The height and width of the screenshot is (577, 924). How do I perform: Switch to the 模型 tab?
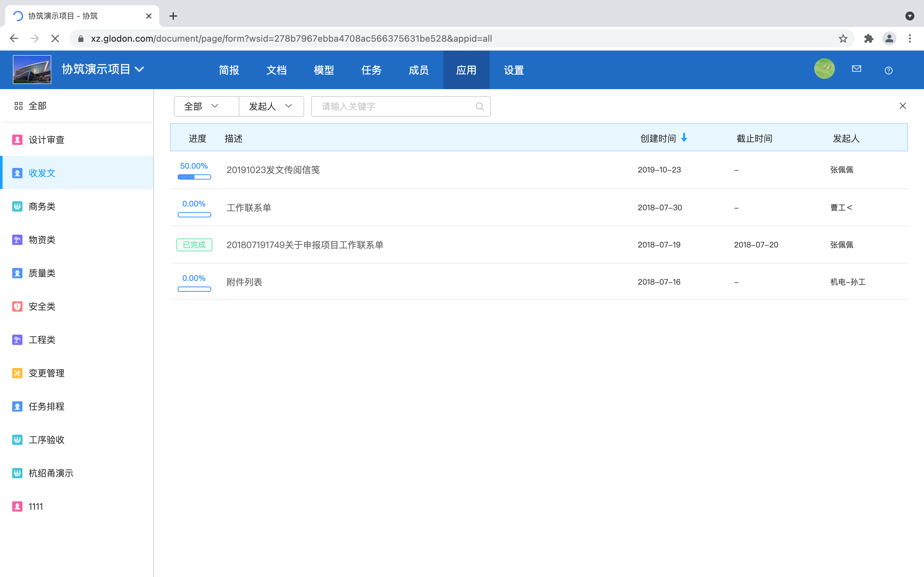324,70
